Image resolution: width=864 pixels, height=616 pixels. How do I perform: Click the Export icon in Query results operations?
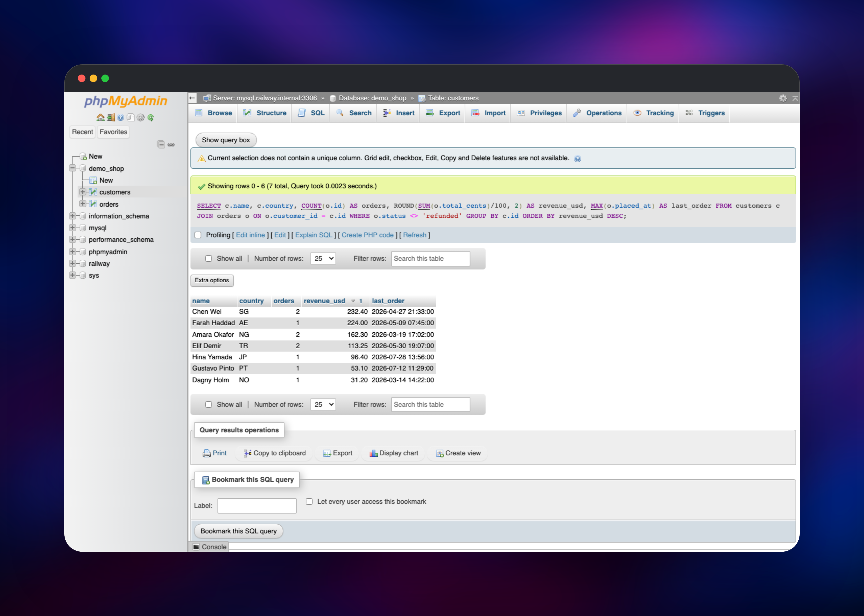point(327,453)
